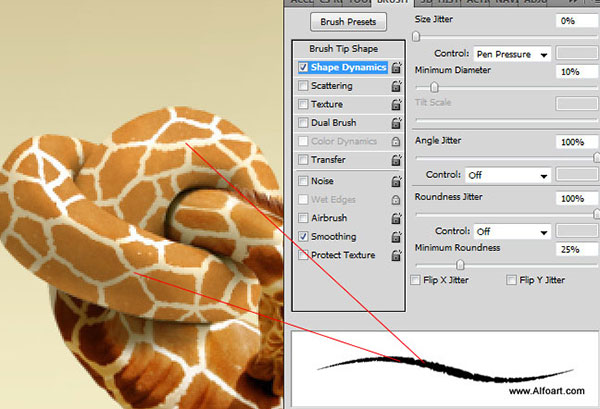Toggle lock icon for Dual Brush
The width and height of the screenshot is (600, 409).
[x=396, y=122]
